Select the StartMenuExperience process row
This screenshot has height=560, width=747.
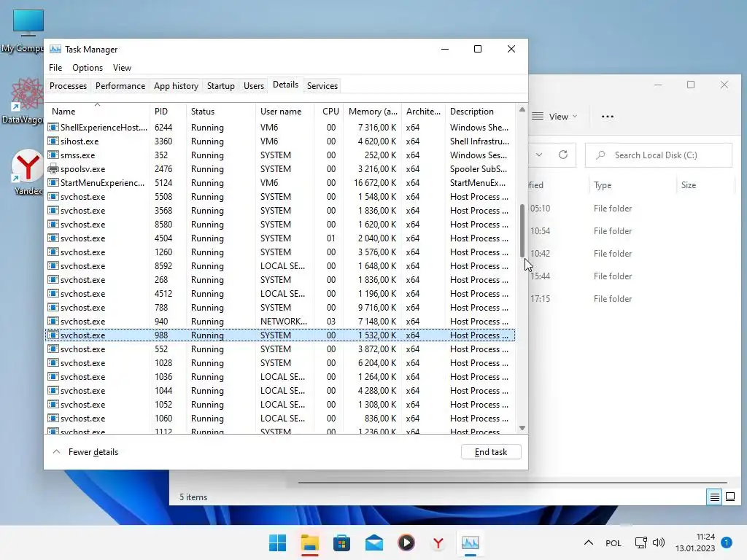[280, 183]
